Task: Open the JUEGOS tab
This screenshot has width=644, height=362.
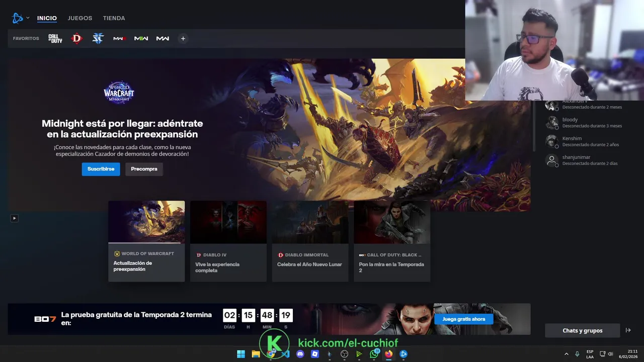Action: [x=80, y=18]
